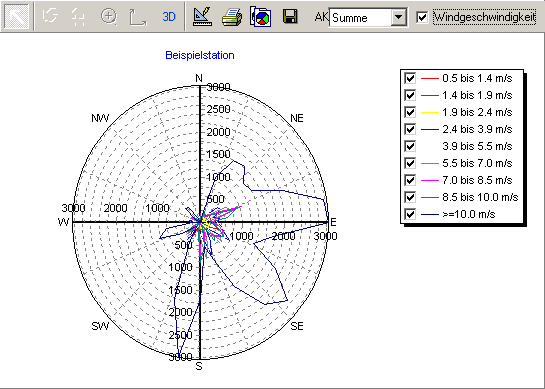This screenshot has width=545, height=389.
Task: Click the zoom magnifier icon
Action: (x=109, y=16)
